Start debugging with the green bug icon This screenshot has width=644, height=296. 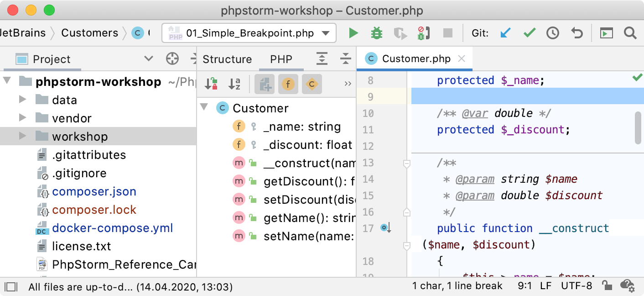click(x=376, y=33)
